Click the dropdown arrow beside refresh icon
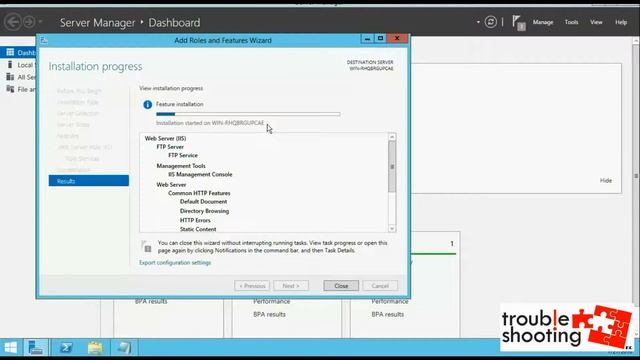 [x=478, y=22]
